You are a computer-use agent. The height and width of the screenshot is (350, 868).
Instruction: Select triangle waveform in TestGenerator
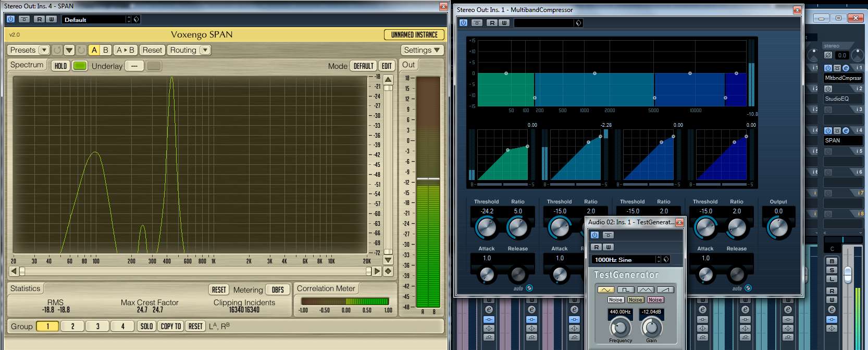pyautogui.click(x=645, y=289)
